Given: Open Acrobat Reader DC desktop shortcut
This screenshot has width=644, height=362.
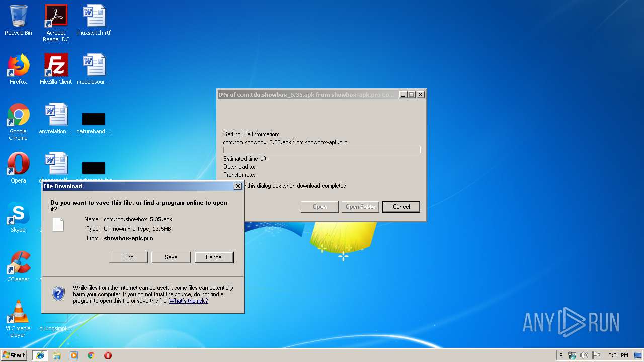Looking at the screenshot, I should pos(56,23).
